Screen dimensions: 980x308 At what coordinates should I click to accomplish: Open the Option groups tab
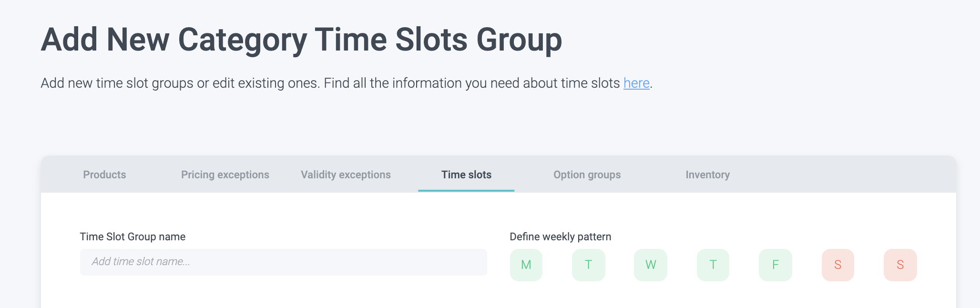(587, 175)
